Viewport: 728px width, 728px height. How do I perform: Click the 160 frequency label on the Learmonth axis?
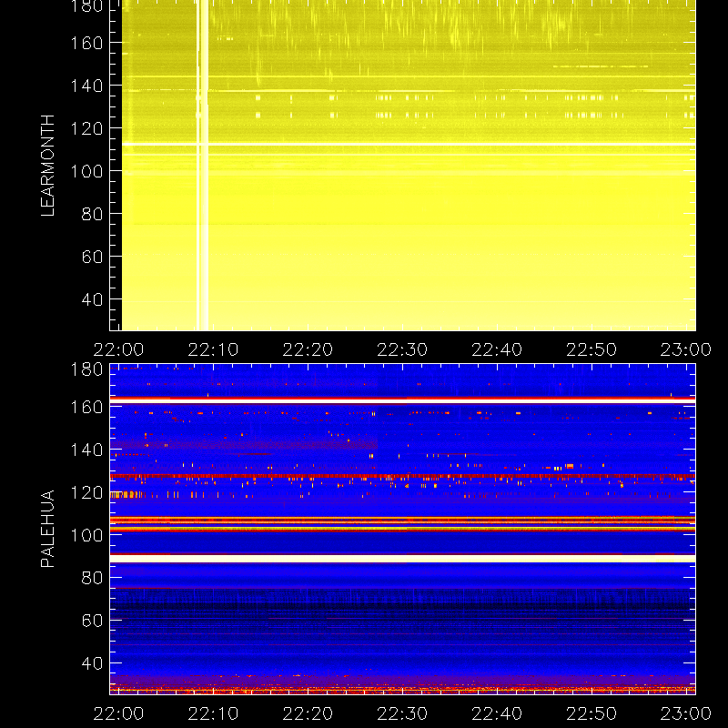click(x=86, y=43)
